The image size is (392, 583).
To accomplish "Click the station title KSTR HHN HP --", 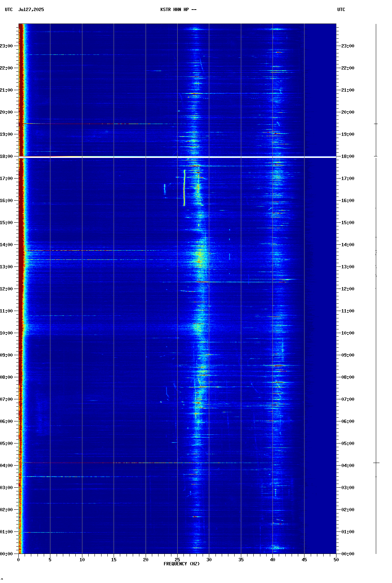I will click(178, 10).
